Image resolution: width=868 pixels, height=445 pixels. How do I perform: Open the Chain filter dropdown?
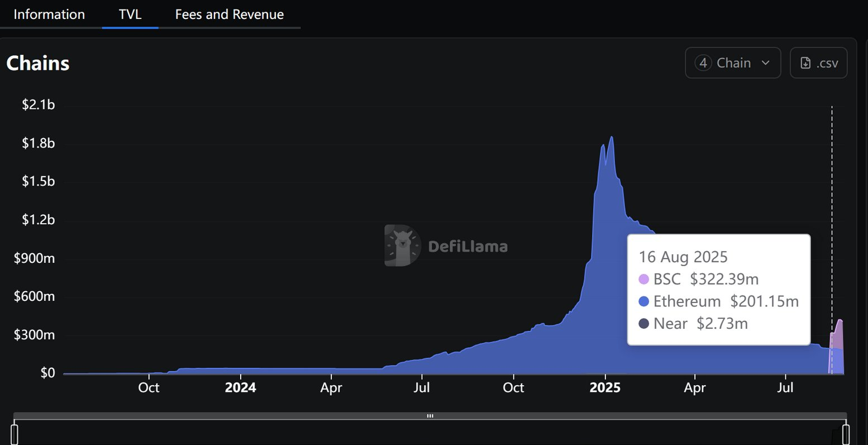coord(732,63)
